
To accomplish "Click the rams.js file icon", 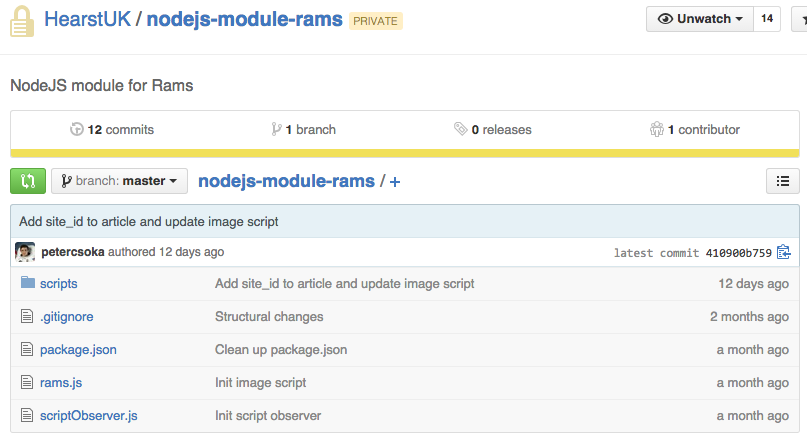I will coord(27,382).
